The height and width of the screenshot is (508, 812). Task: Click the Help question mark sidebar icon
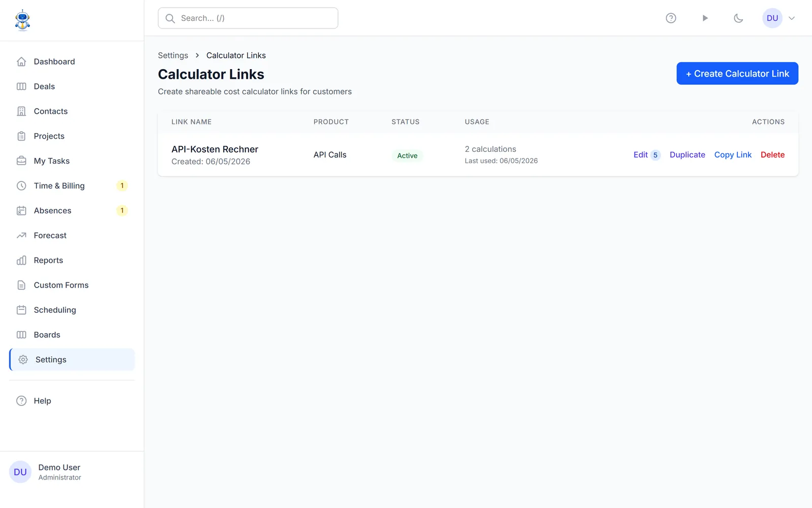(21, 401)
